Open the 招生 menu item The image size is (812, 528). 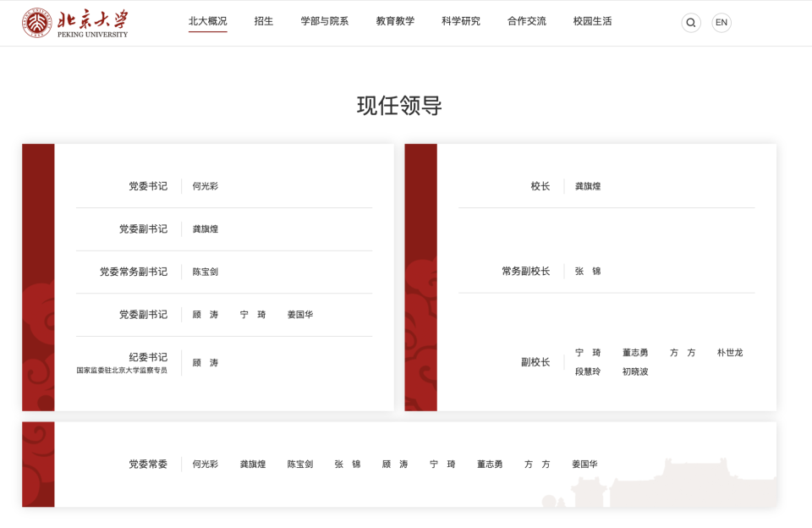pyautogui.click(x=262, y=21)
